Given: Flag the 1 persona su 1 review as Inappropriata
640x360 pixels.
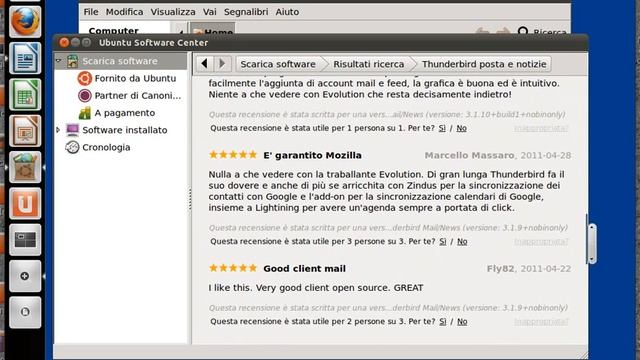Looking at the screenshot, I should 541,128.
